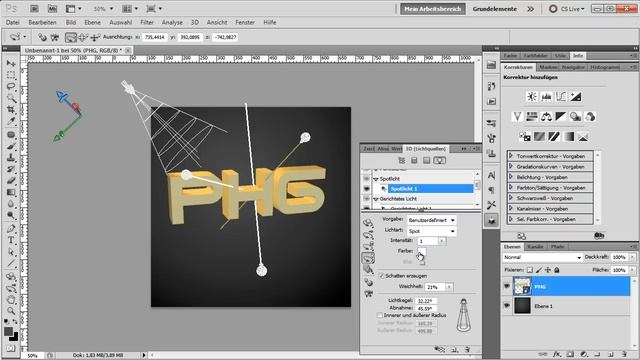Collapse the Spotlicht group in 3D panel
Viewport: 640px width, 360px height.
click(x=376, y=179)
